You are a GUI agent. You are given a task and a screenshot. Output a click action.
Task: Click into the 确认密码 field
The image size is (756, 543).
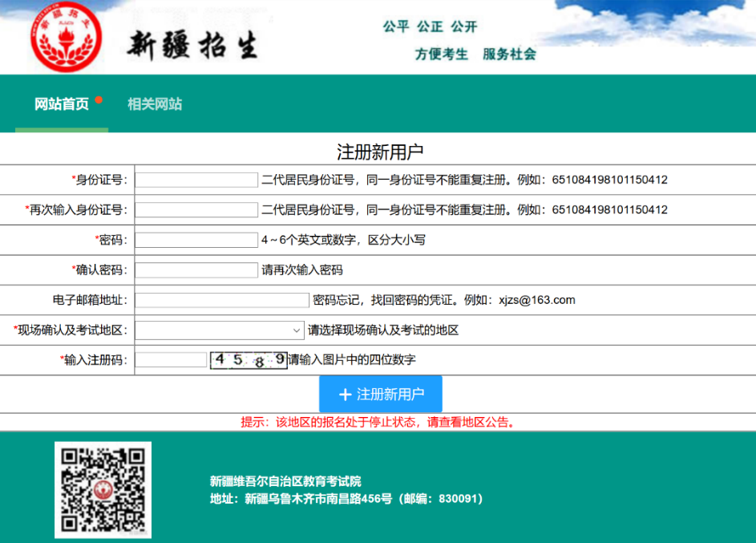click(x=196, y=270)
